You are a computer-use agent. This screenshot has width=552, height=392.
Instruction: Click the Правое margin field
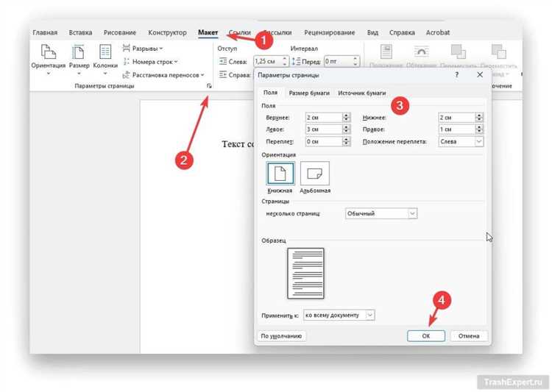[x=456, y=129]
